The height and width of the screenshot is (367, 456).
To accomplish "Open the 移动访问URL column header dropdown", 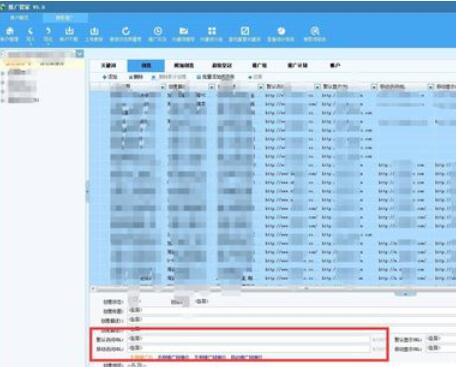I will 431,87.
